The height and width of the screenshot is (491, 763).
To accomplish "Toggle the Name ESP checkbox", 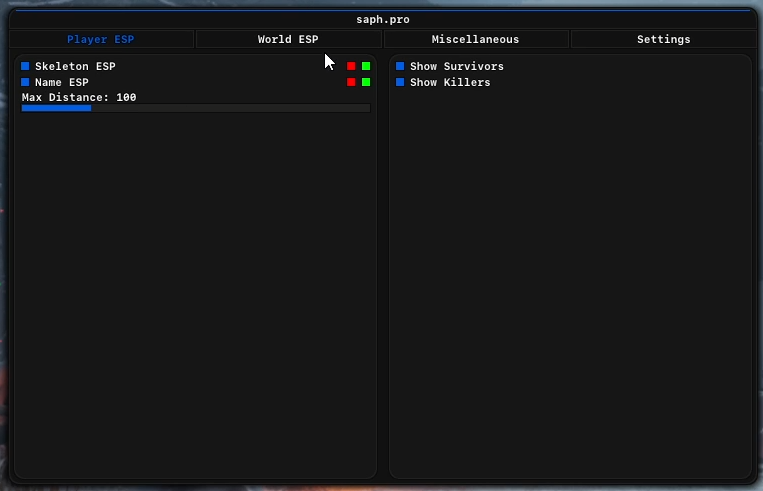I will 25,82.
